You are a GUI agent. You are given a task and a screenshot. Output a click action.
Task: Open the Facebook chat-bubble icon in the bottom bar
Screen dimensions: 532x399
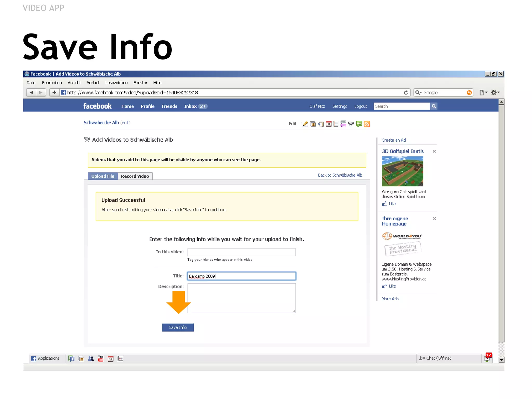point(71,358)
